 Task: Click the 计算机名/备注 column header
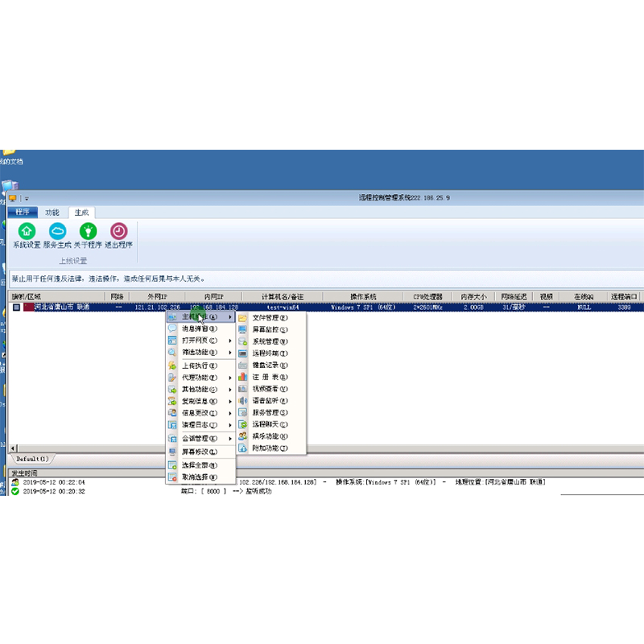(283, 296)
